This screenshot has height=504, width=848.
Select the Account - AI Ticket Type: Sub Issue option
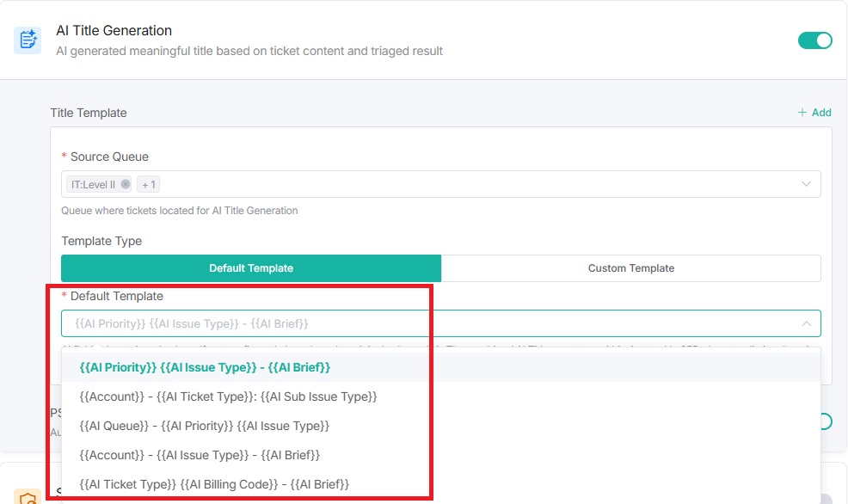228,396
